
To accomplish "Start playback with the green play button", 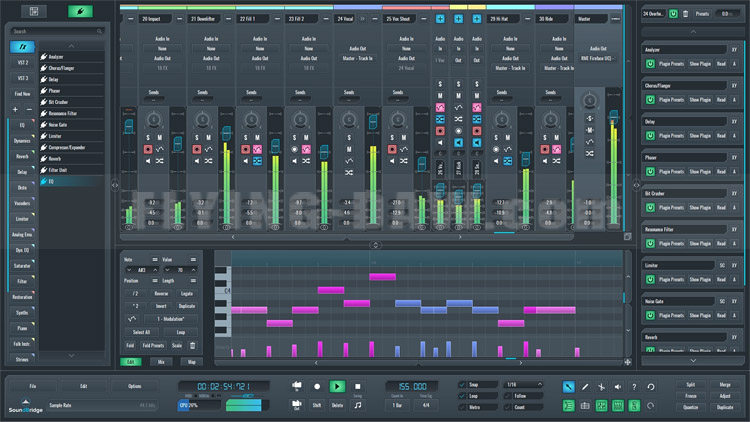I will point(337,386).
